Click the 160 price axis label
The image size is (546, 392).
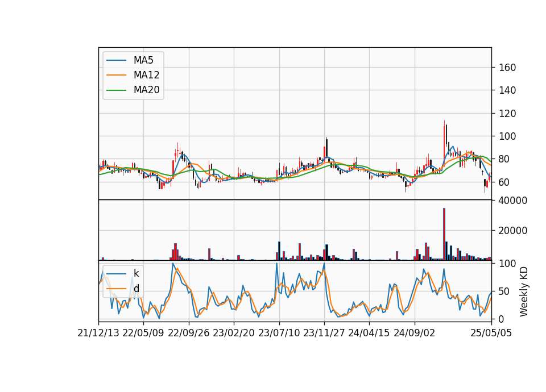[507, 68]
